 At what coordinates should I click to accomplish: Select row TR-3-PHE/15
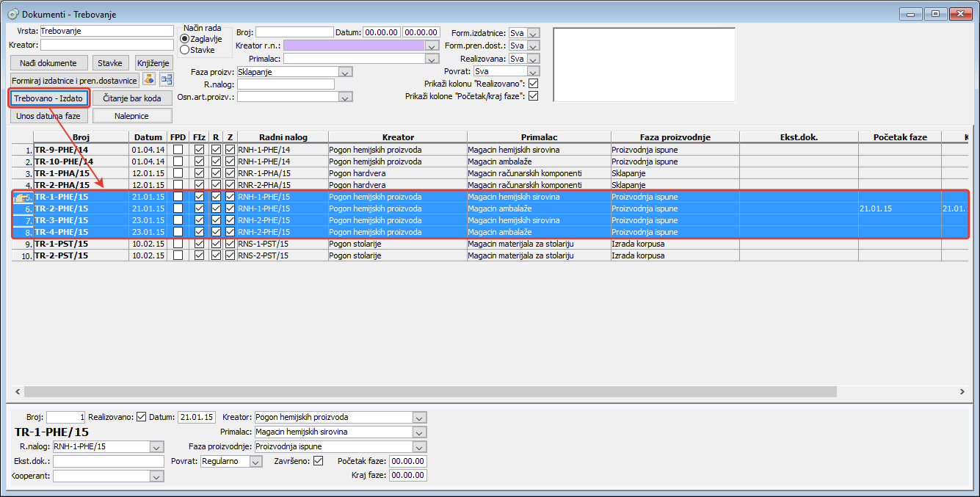point(490,220)
